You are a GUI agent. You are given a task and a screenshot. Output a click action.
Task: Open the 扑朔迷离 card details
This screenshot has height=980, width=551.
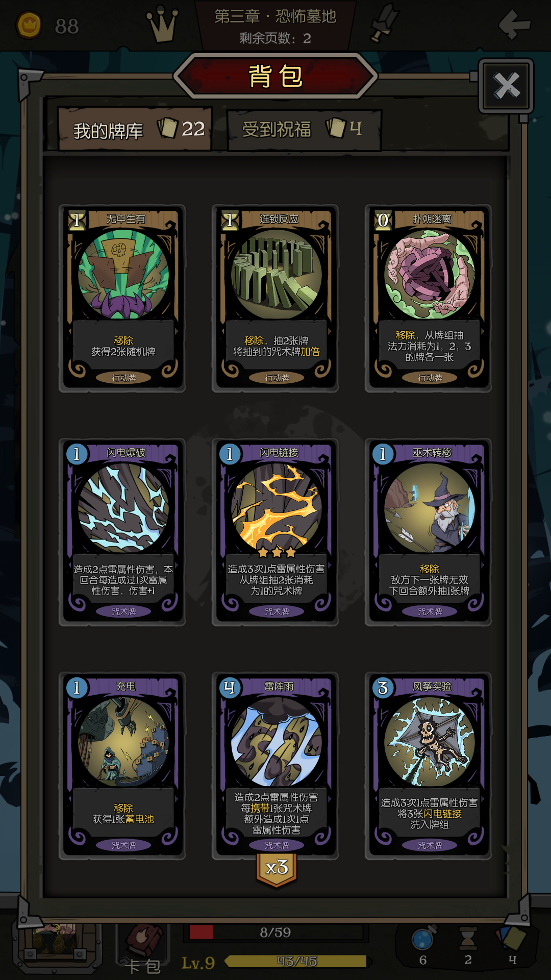tap(429, 299)
